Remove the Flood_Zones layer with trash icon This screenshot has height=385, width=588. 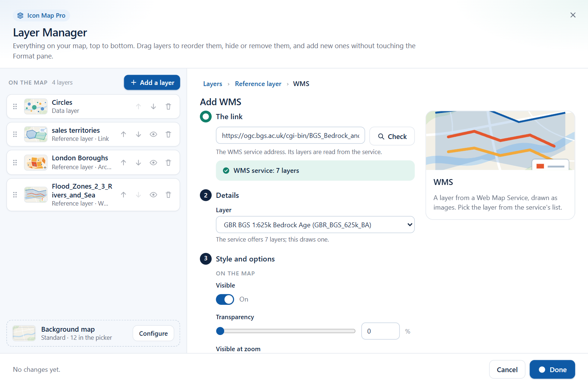coord(168,195)
